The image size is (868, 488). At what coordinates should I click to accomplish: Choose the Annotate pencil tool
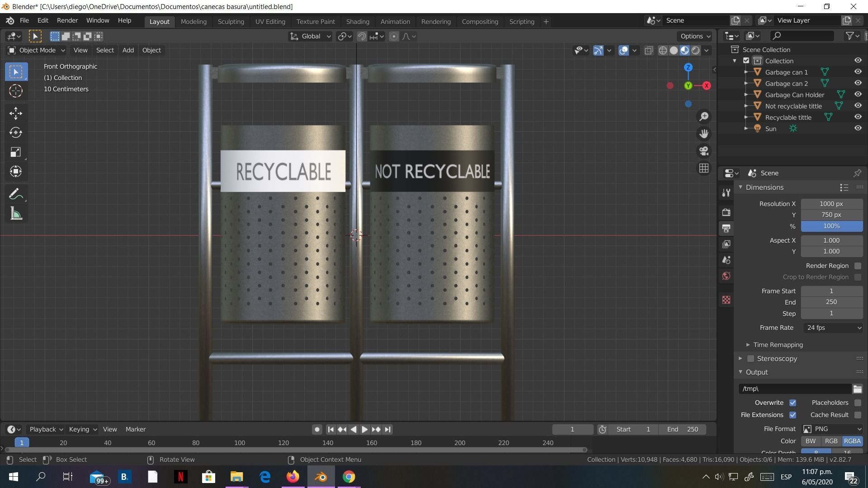click(16, 194)
